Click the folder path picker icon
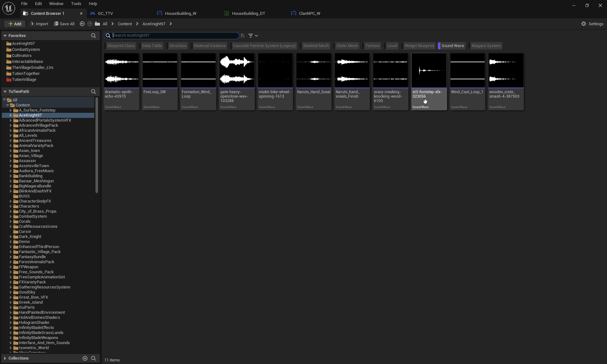Viewport: 607px width, 364px height. [97, 24]
